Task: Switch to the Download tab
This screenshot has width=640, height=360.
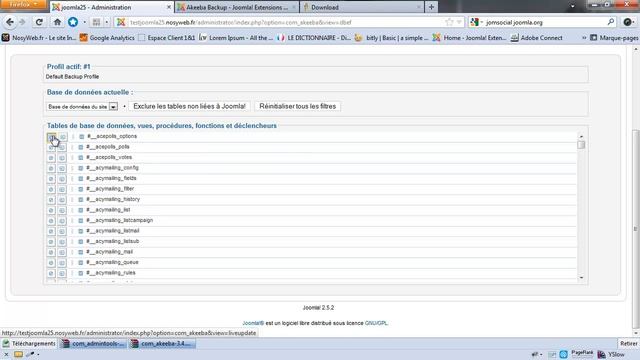Action: pos(361,7)
